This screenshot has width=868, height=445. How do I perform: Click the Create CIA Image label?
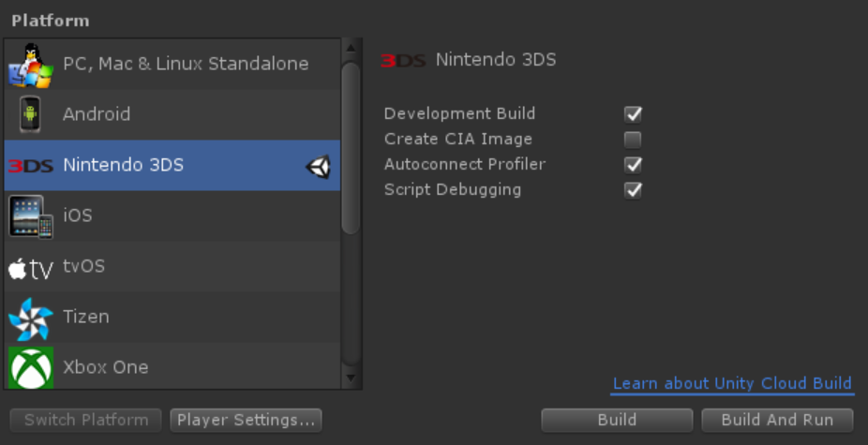pyautogui.click(x=458, y=139)
